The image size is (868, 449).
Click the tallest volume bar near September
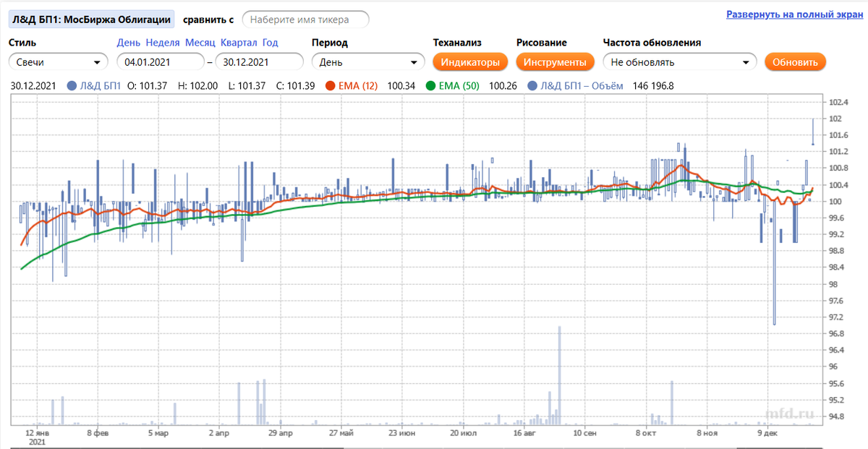[x=560, y=375]
